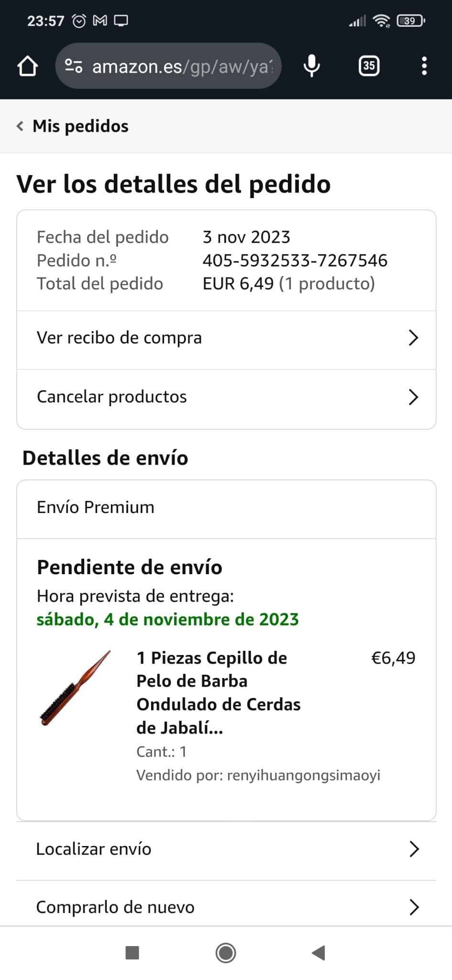Click arrow beside Cancelar productos
The image size is (452, 980).
coord(413,397)
